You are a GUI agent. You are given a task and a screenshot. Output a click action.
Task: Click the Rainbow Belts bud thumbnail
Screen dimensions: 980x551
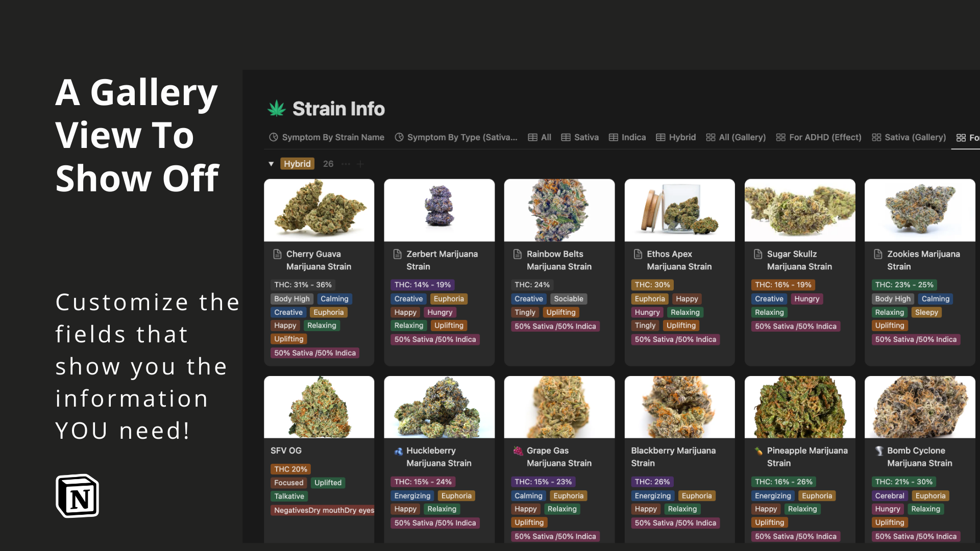tap(559, 210)
